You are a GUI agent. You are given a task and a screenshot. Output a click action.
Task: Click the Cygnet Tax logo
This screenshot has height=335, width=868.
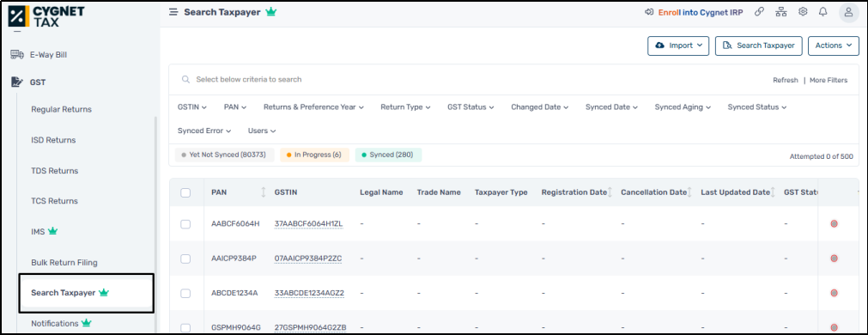pyautogui.click(x=46, y=16)
